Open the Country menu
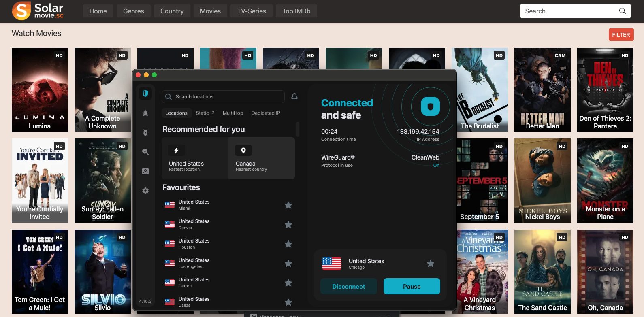The width and height of the screenshot is (644, 317). click(172, 11)
